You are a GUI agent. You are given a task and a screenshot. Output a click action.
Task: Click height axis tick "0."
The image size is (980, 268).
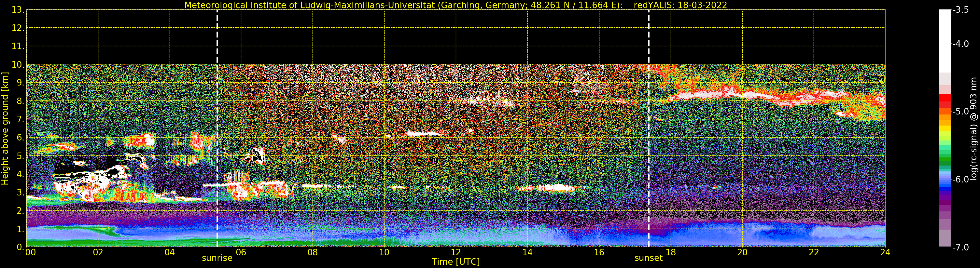coord(20,247)
